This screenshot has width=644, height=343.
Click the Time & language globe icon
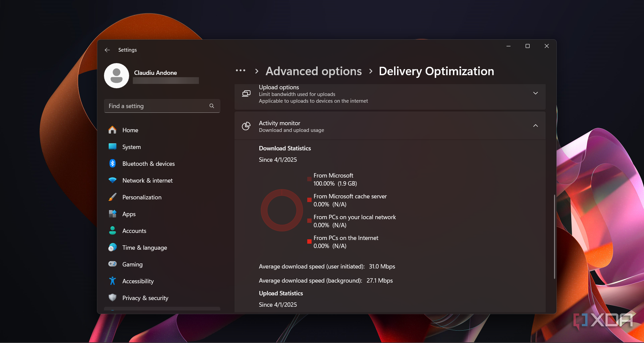pyautogui.click(x=112, y=247)
